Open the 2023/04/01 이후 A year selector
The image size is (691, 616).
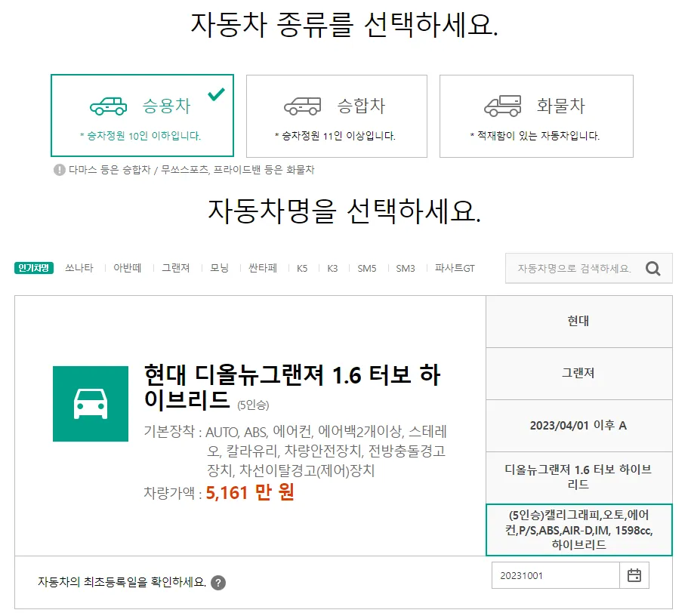tap(578, 425)
